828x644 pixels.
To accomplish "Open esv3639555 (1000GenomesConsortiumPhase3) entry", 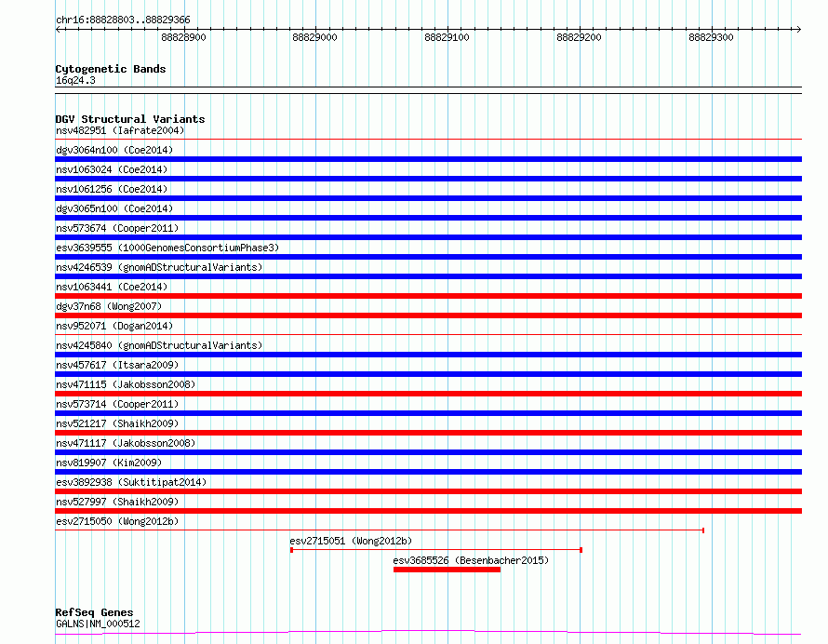I will [167, 248].
